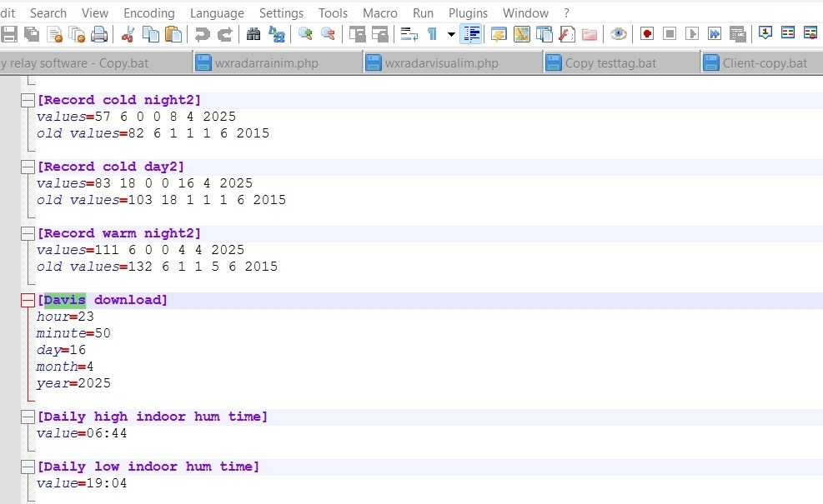
Task: Click the Close document toolbar icon
Action: pos(54,34)
